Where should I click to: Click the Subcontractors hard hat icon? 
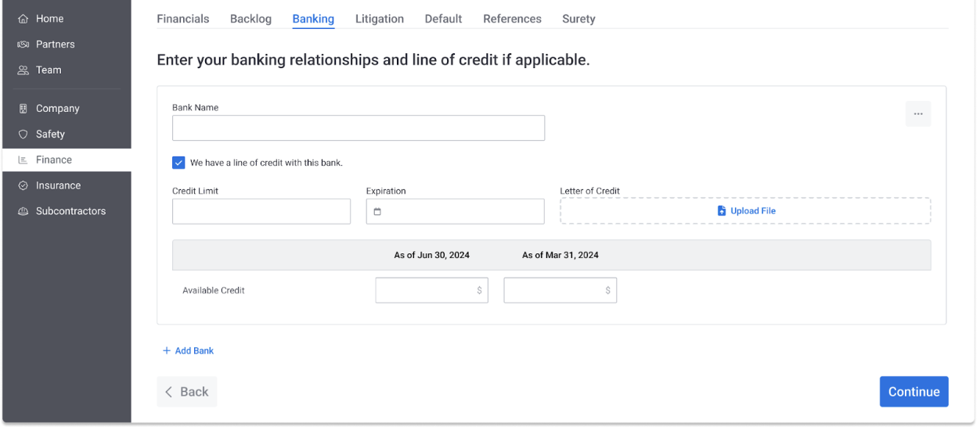[23, 211]
